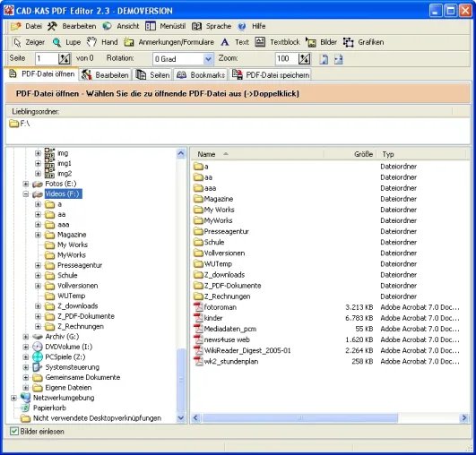476x455 pixels.
Task: Sort by the Typ column header
Action: pyautogui.click(x=421, y=154)
